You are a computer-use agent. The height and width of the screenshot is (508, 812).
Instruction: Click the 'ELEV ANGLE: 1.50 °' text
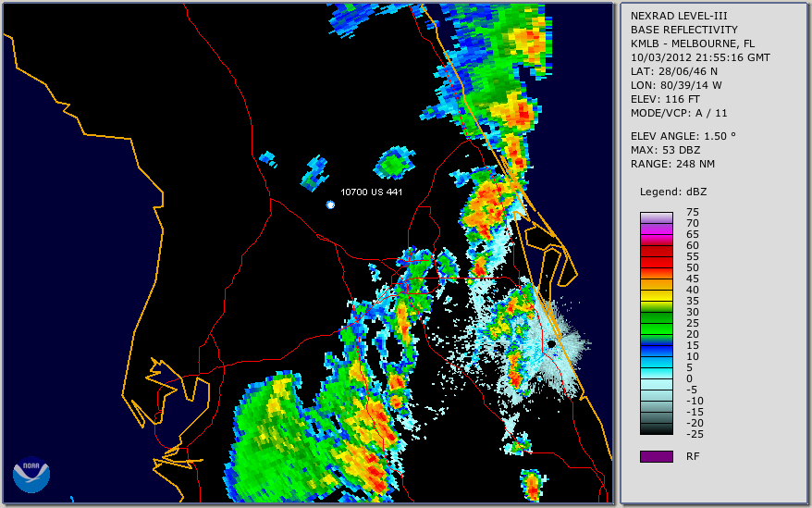pyautogui.click(x=683, y=136)
